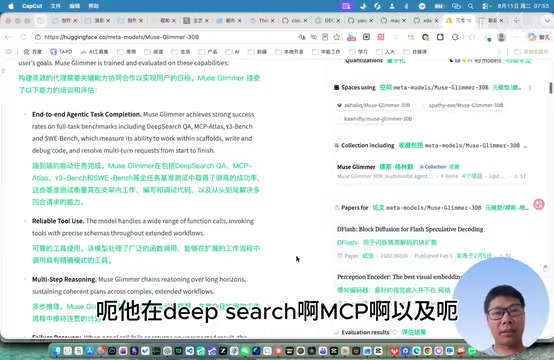
Task: Close the active 元宇 tab
Action: [469, 20]
